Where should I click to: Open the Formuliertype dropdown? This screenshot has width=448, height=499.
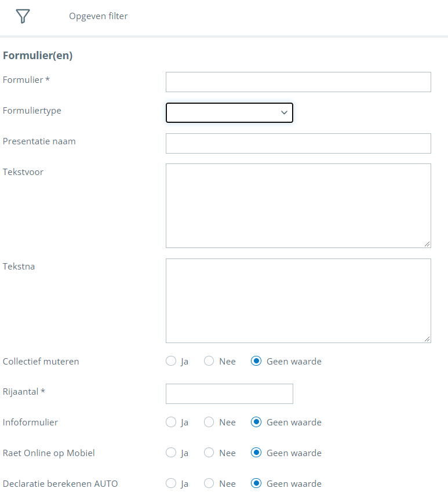pos(230,112)
